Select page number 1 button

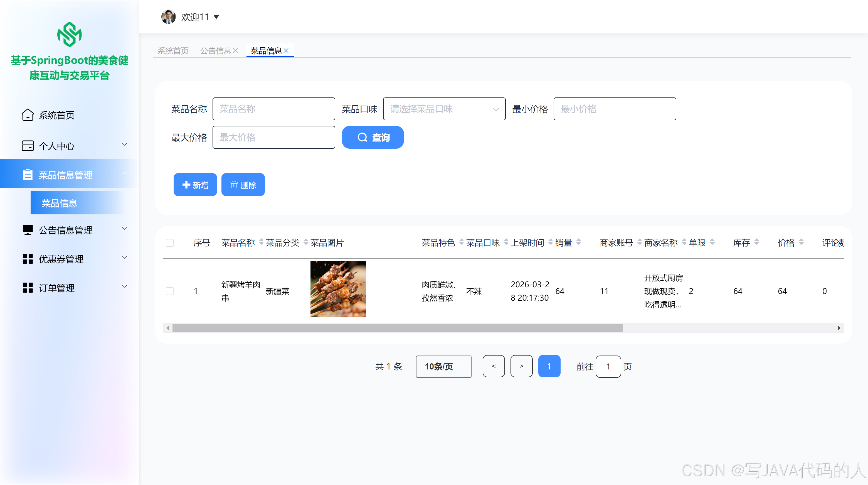(x=549, y=366)
